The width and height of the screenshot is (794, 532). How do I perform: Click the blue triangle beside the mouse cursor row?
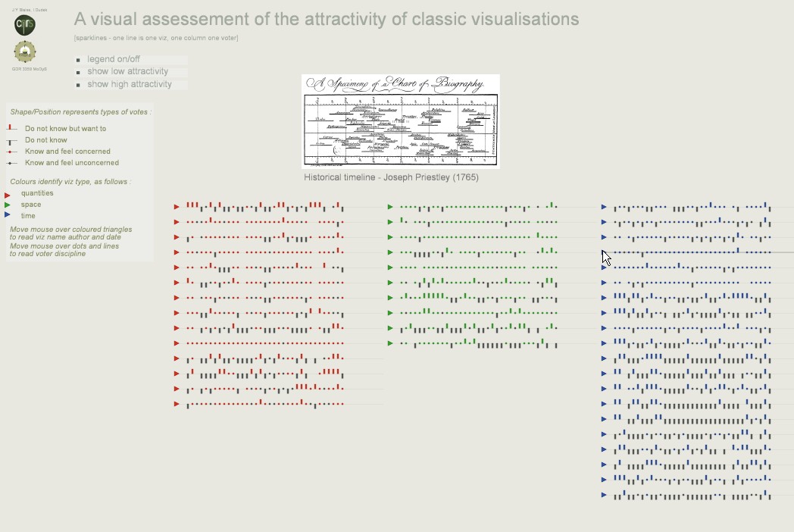pyautogui.click(x=604, y=252)
